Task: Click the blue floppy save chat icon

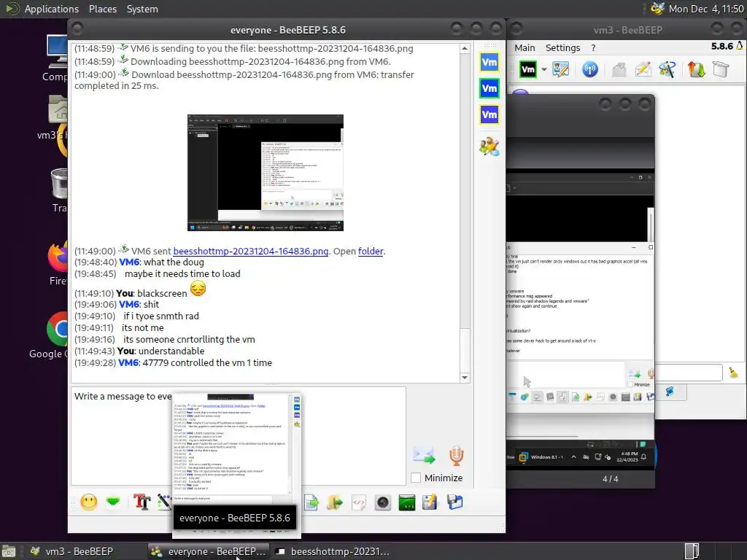Action: [454, 502]
